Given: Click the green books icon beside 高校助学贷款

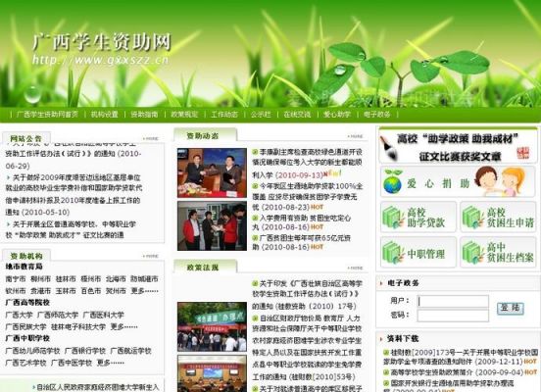Looking at the screenshot, I should tap(393, 217).
